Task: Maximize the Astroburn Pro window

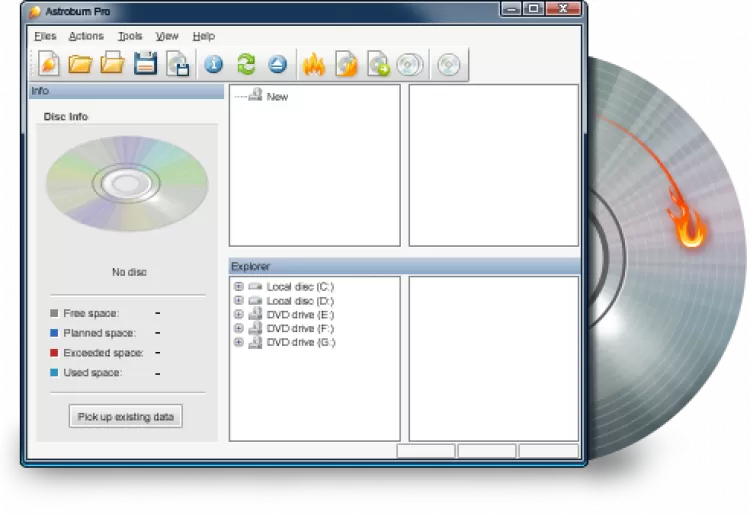Action: point(533,9)
